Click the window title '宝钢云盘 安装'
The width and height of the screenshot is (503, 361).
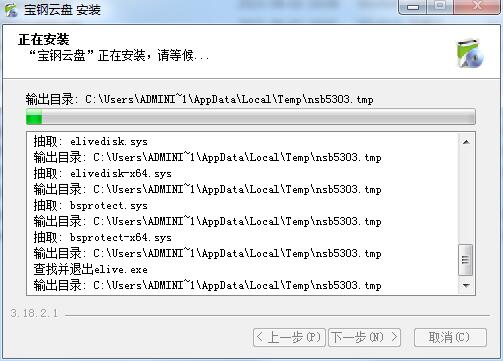click(62, 10)
